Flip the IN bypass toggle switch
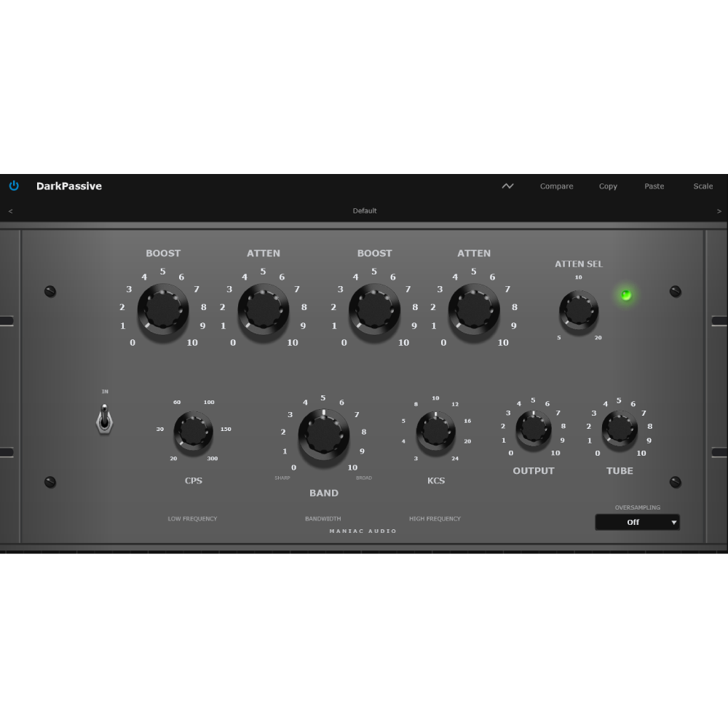Screen dimensions: 728x728 (x=104, y=419)
